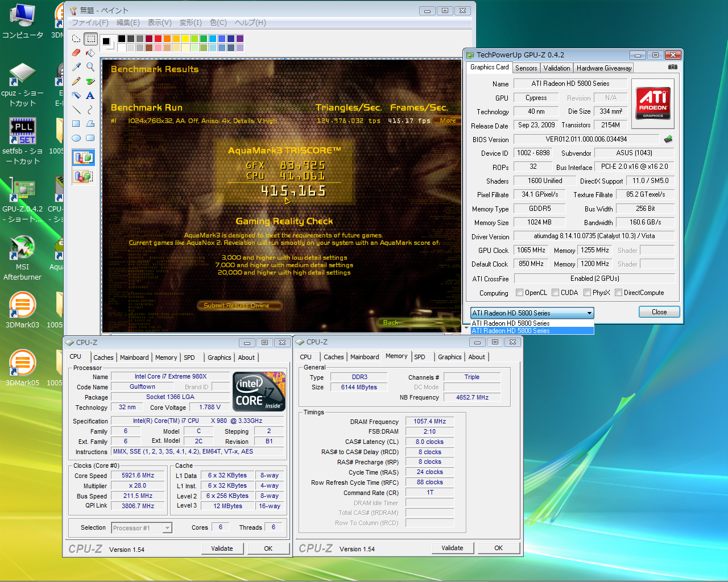The image size is (728, 582).
Task: Open the 色(C) menu in Paint
Action: [218, 23]
